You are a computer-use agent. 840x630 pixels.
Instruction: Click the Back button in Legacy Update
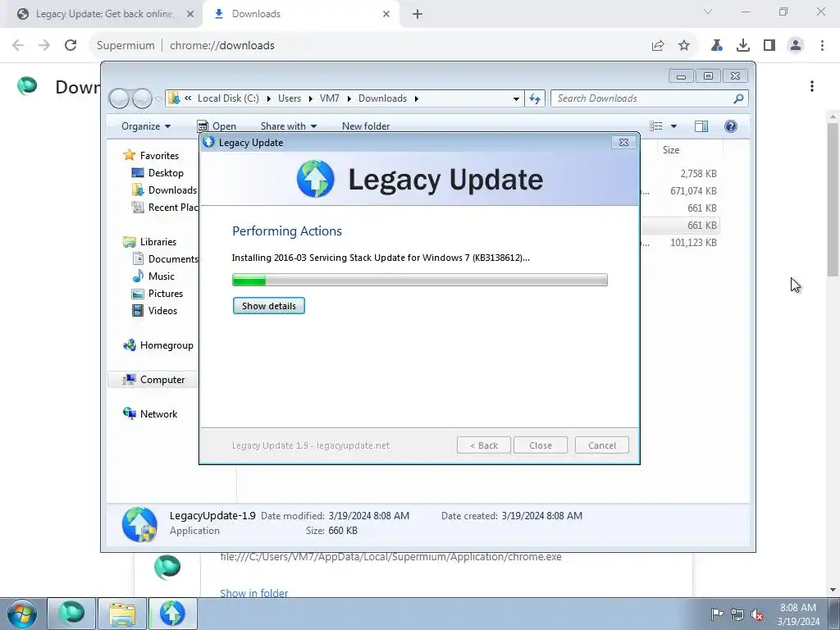coord(483,445)
